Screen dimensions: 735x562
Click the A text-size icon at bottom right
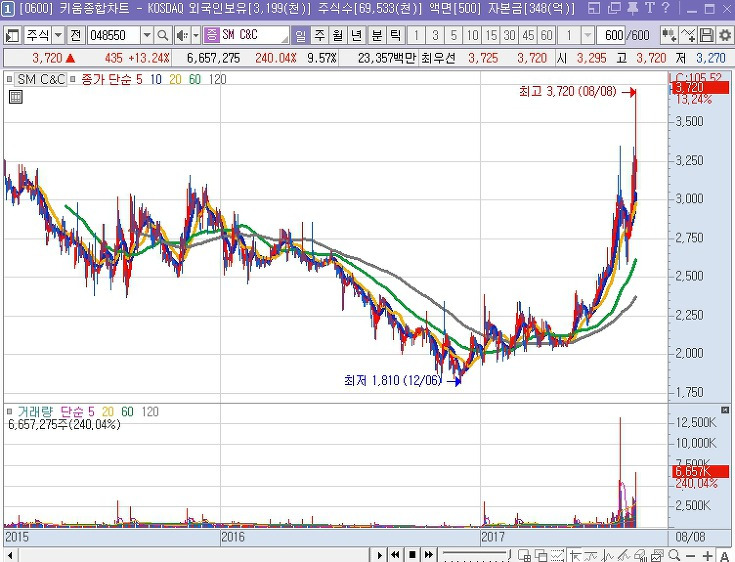tap(723, 556)
